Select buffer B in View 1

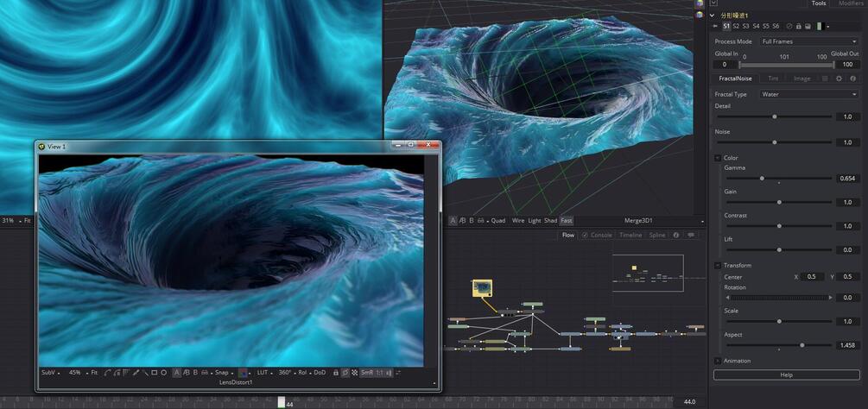(x=195, y=373)
